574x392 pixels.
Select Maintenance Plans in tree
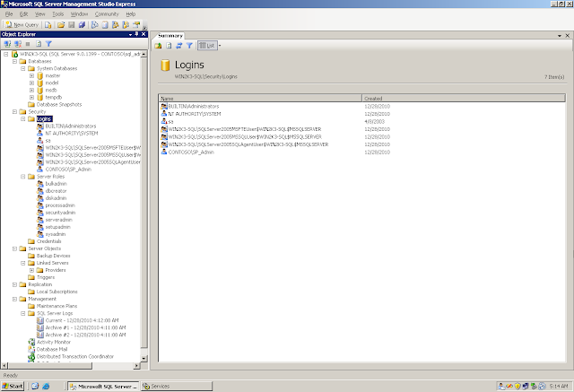57,306
